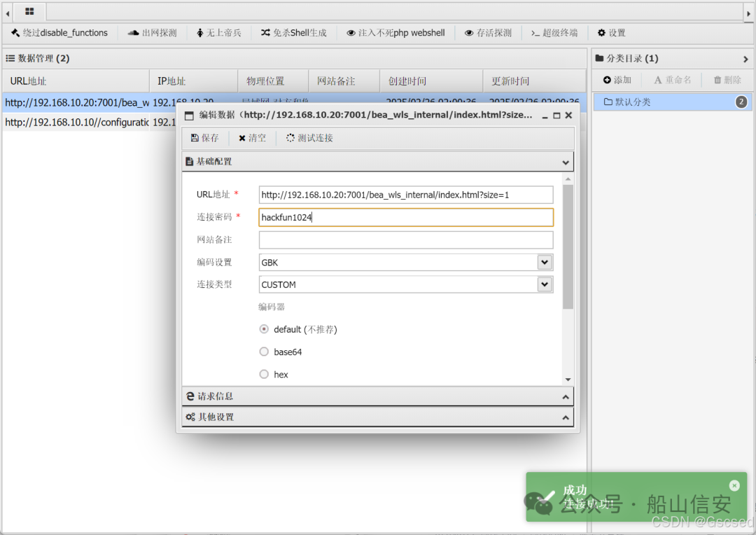Expand the 其他设置 section
Screen dimensions: 756x535
pyautogui.click(x=566, y=418)
